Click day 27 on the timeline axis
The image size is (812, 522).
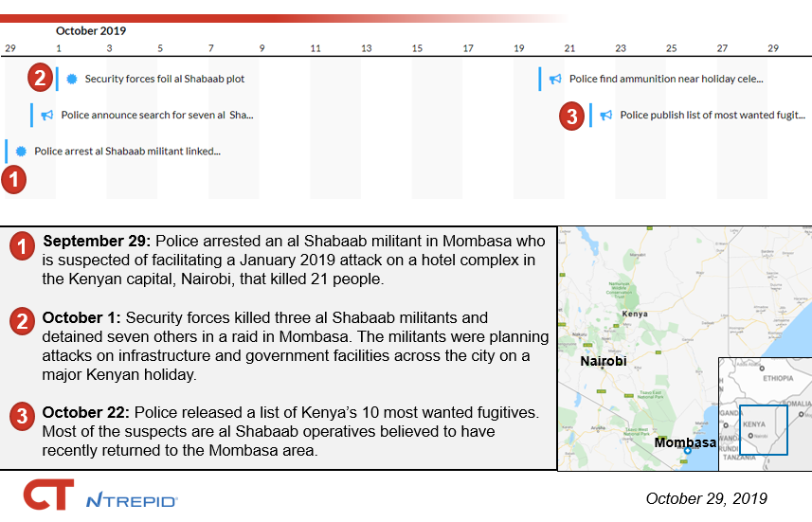coord(722,48)
